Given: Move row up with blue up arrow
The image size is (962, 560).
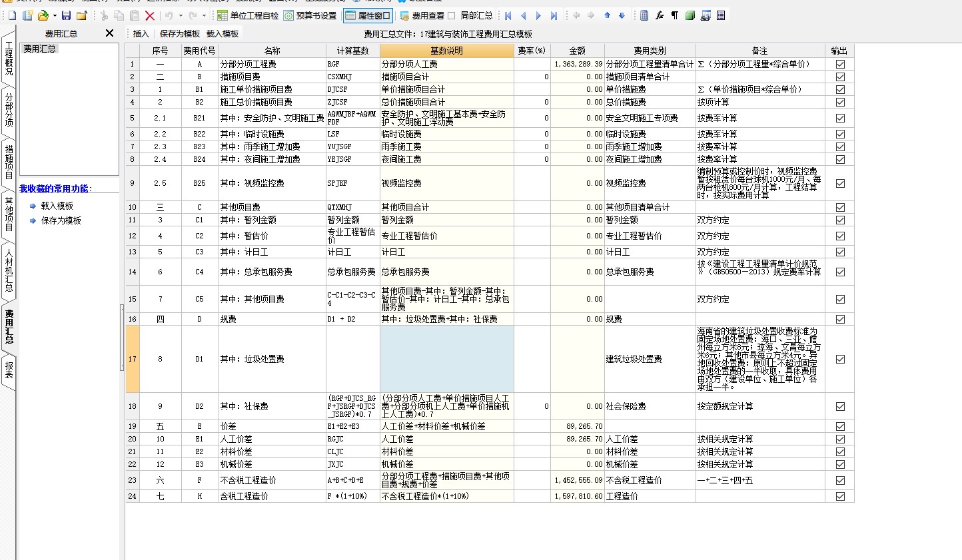Looking at the screenshot, I should click(607, 15).
